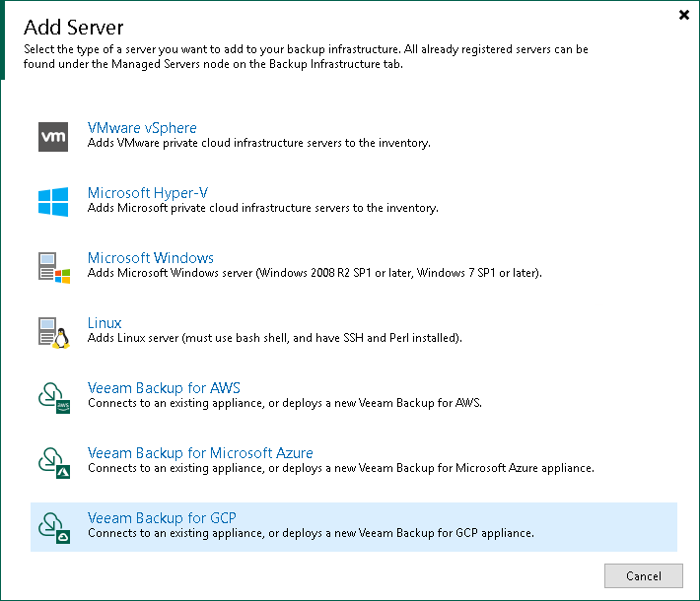700x601 pixels.
Task: Choose Veeam Backup for Microsoft Azure title
Action: tap(200, 453)
